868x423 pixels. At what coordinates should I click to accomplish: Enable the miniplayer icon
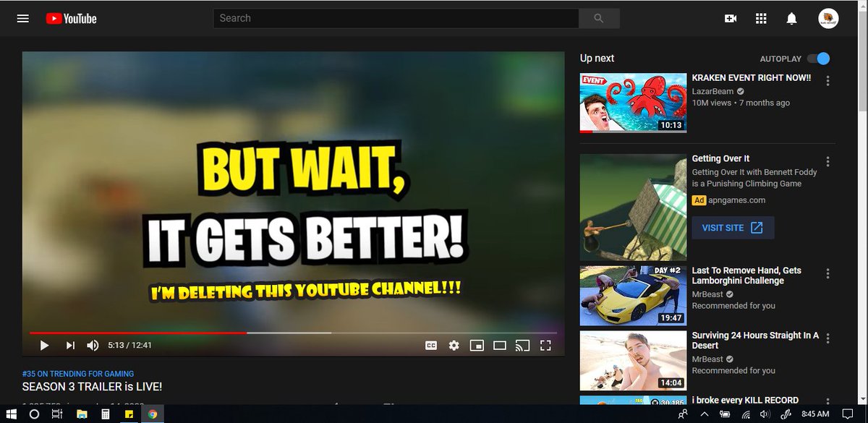tap(477, 346)
